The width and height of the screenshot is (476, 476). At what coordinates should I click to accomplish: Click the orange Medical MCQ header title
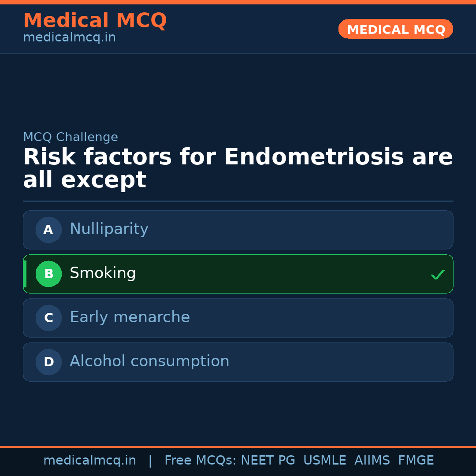95,21
